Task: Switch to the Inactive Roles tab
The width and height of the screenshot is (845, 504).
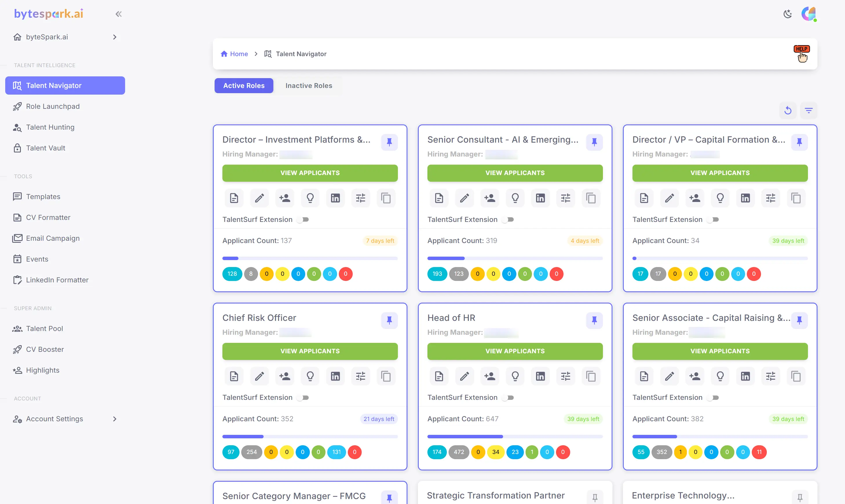Action: pyautogui.click(x=309, y=86)
